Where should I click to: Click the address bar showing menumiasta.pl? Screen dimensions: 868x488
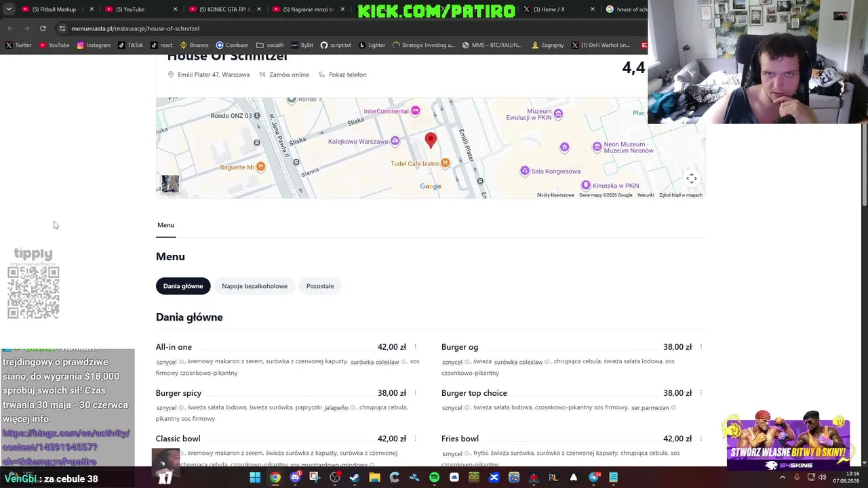click(349, 28)
